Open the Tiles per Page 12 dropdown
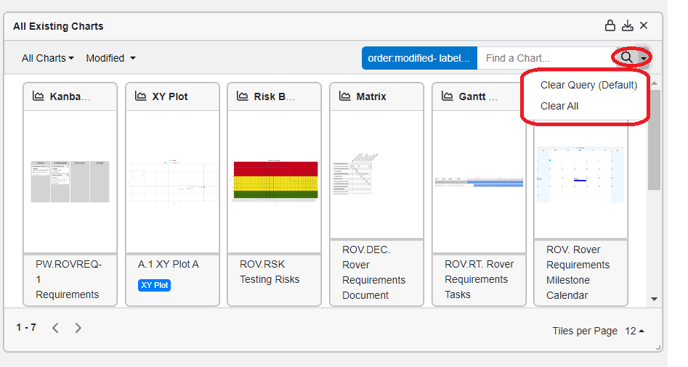Viewport: 688px width, 367px height. 634,331
